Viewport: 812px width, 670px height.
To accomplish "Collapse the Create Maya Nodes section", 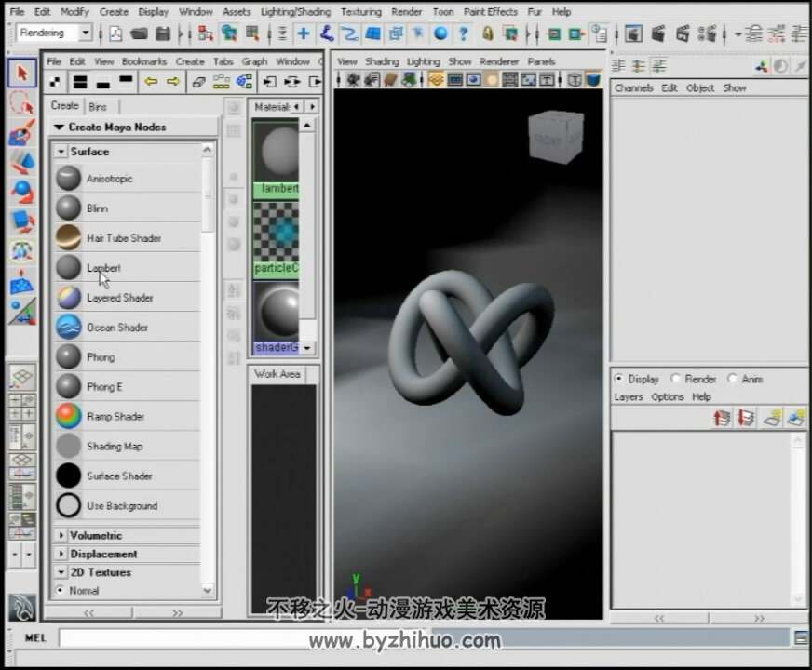I will (x=59, y=127).
